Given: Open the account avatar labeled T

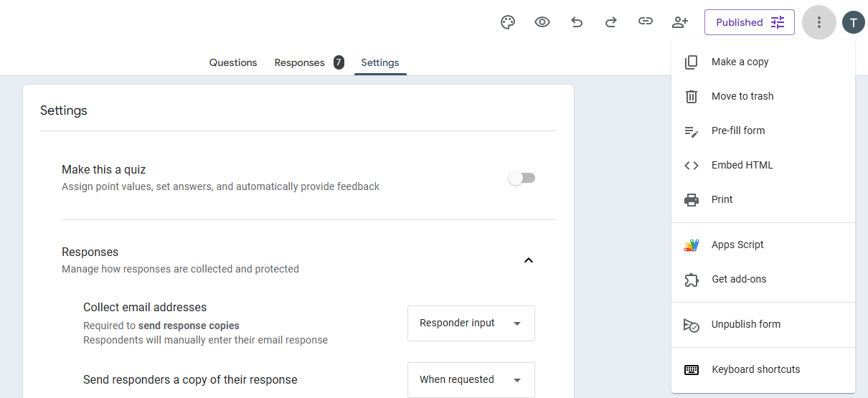Looking at the screenshot, I should pos(854,22).
